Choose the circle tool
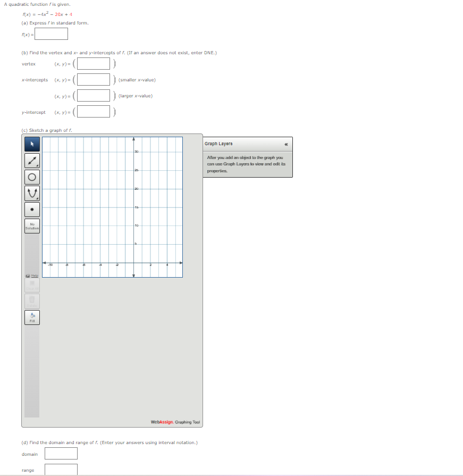 click(32, 177)
